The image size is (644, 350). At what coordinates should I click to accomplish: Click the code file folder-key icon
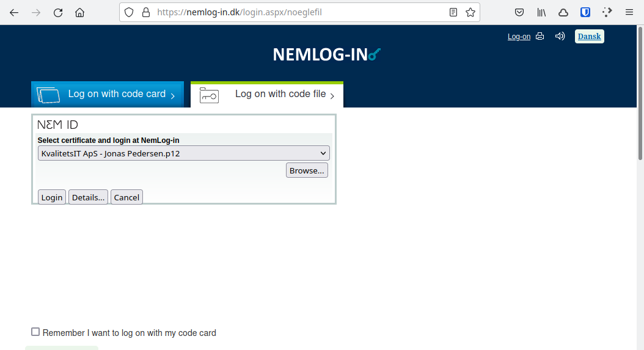(x=209, y=95)
